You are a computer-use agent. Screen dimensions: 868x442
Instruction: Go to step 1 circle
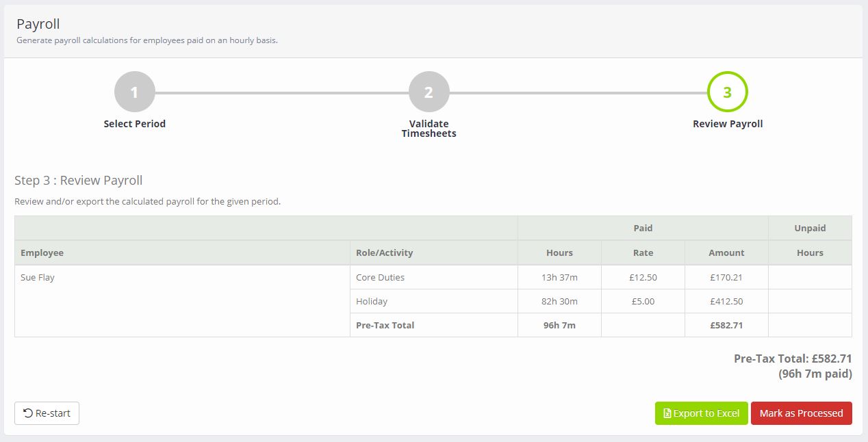[x=134, y=92]
